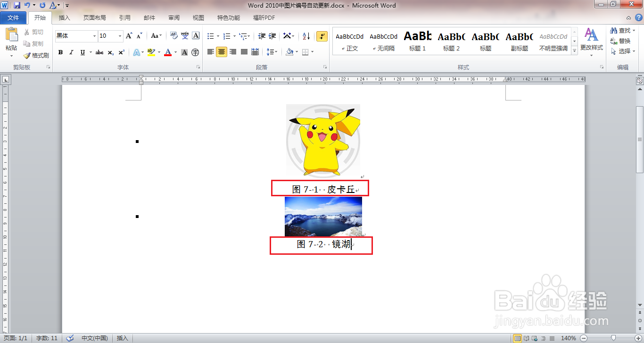This screenshot has width=644, height=343.
Task: Click the Character Border icon
Action: 196,36
